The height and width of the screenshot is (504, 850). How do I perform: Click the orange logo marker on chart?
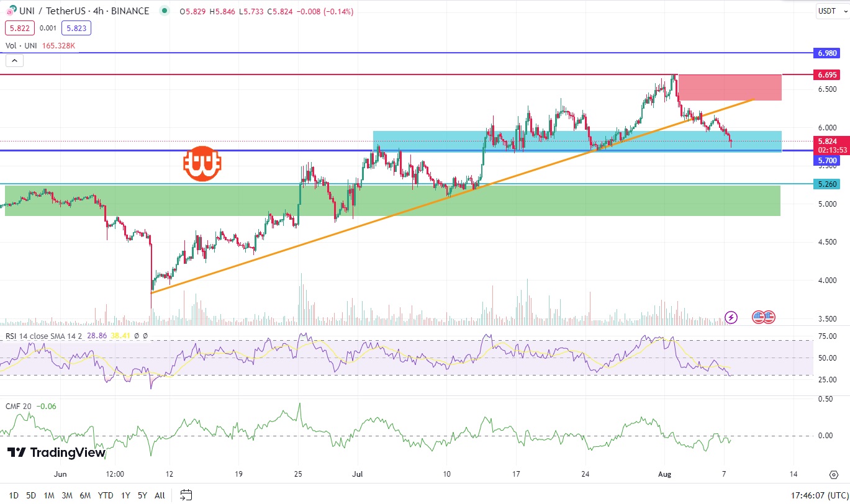click(x=202, y=164)
